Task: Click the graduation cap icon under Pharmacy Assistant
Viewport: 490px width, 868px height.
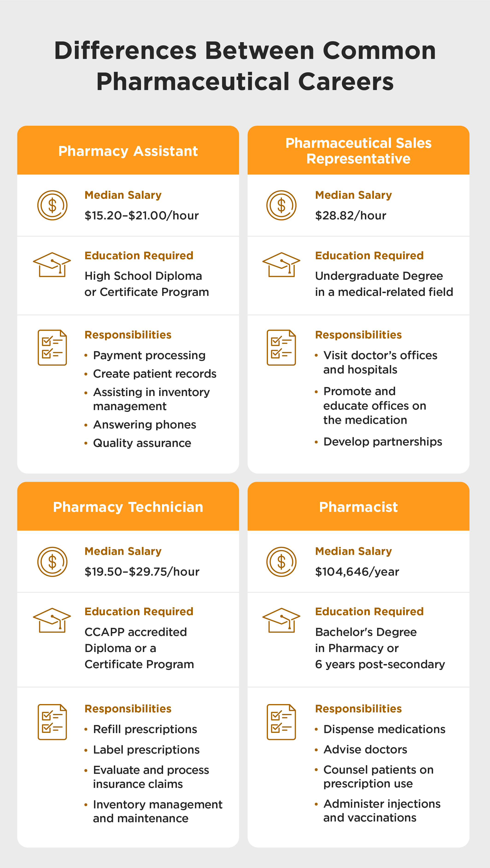Action: click(x=52, y=265)
